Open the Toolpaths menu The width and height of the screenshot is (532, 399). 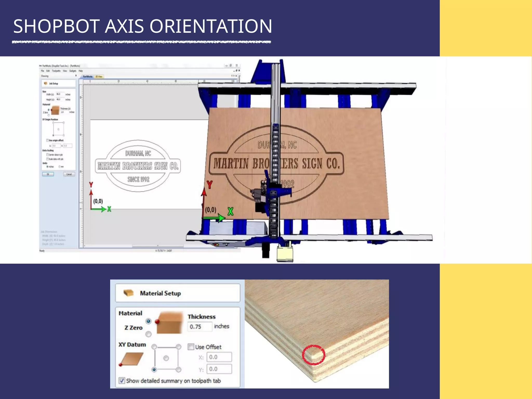point(56,71)
